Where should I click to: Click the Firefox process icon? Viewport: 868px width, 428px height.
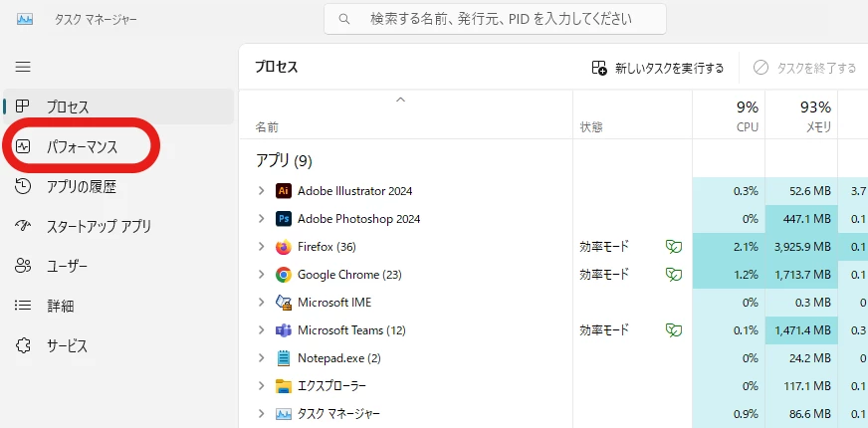pyautogui.click(x=284, y=247)
